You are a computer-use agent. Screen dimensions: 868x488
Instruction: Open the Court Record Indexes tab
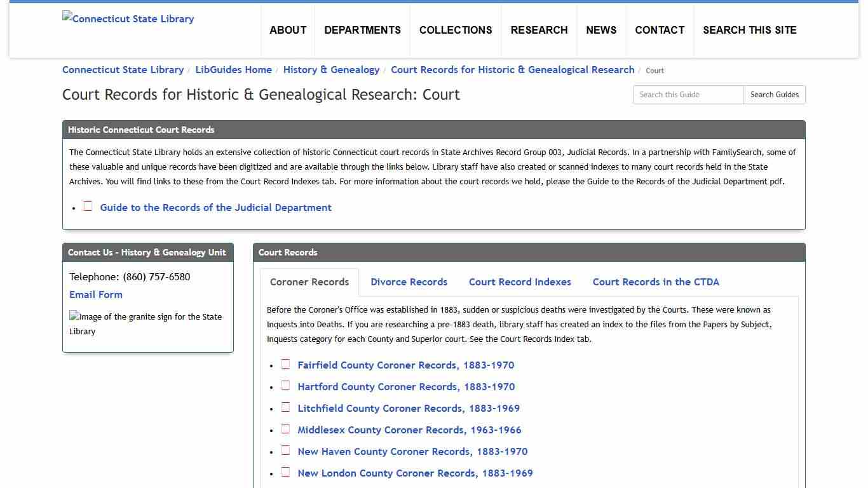pyautogui.click(x=520, y=281)
